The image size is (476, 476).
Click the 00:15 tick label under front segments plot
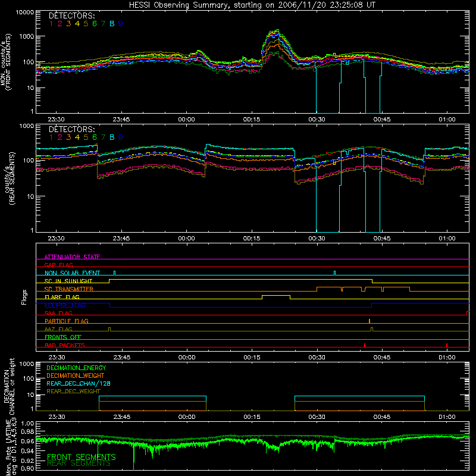[252, 120]
